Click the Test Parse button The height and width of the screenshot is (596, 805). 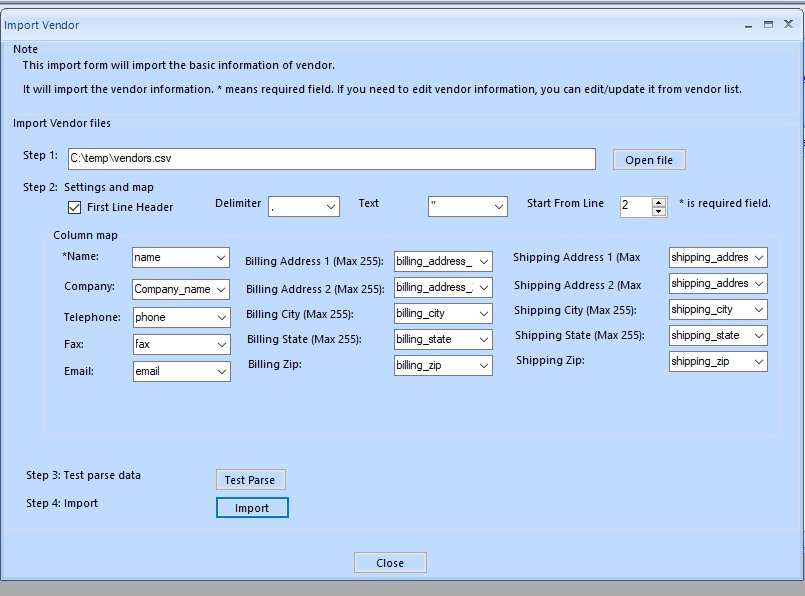click(250, 480)
